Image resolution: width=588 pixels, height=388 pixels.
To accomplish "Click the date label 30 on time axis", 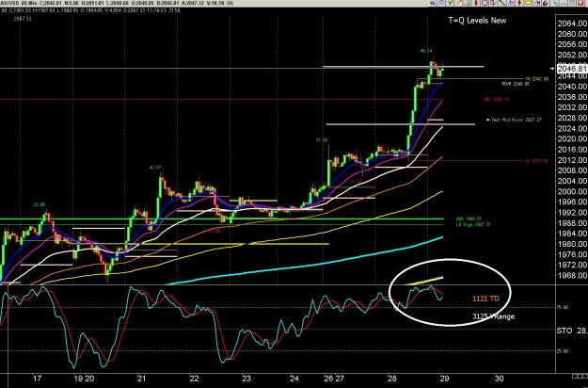I will coord(499,379).
